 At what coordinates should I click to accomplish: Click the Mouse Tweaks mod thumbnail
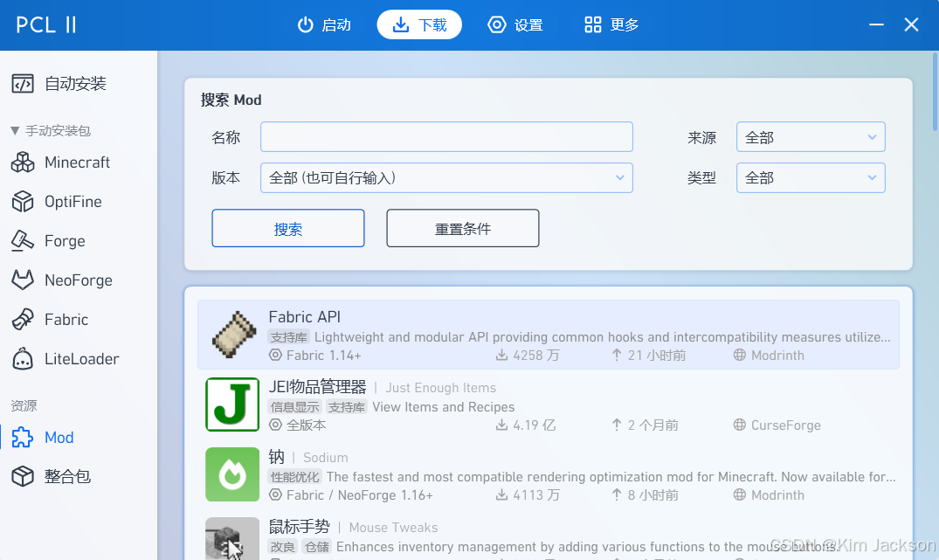[232, 538]
